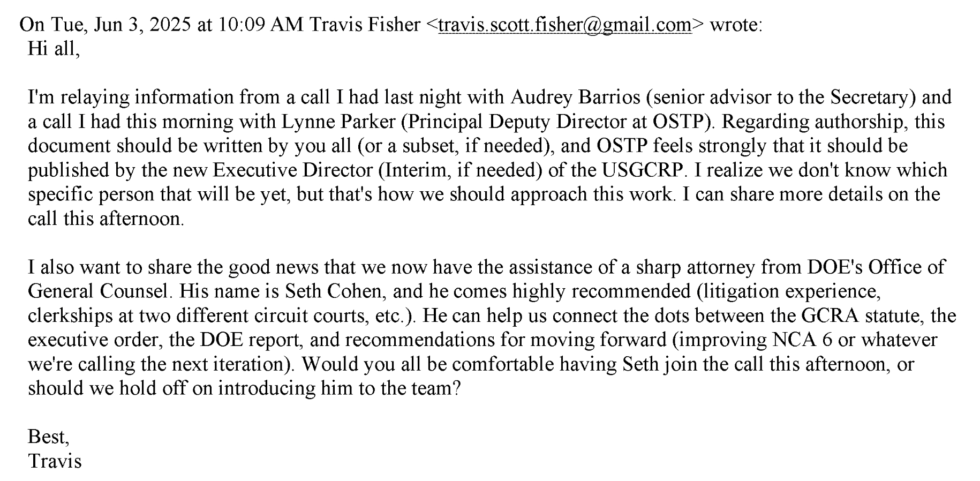This screenshot has height=481, width=980.
Task: Click the phrase "General Counsel"
Action: point(97,291)
